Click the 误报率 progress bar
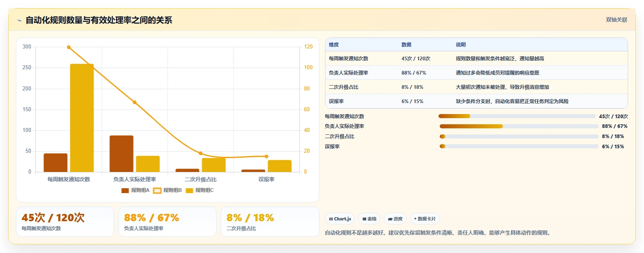 pyautogui.click(x=519, y=146)
